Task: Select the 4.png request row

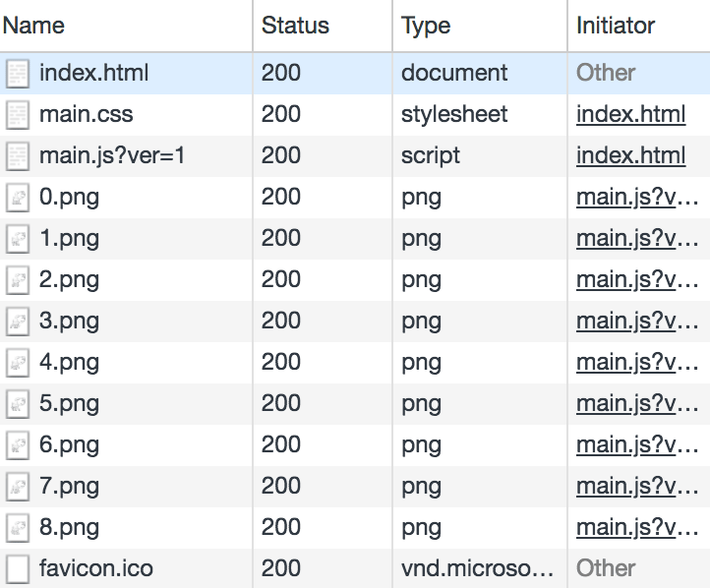Action: 355,362
